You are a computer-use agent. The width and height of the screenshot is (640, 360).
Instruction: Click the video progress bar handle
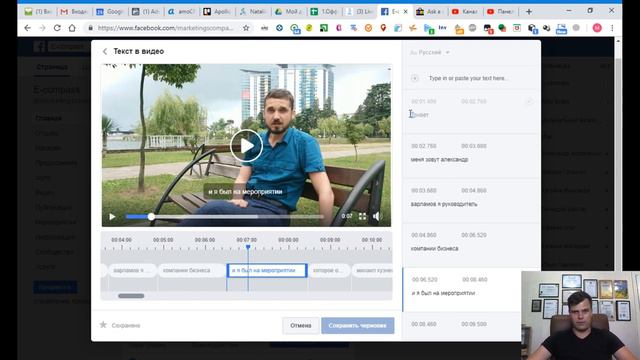tap(151, 217)
